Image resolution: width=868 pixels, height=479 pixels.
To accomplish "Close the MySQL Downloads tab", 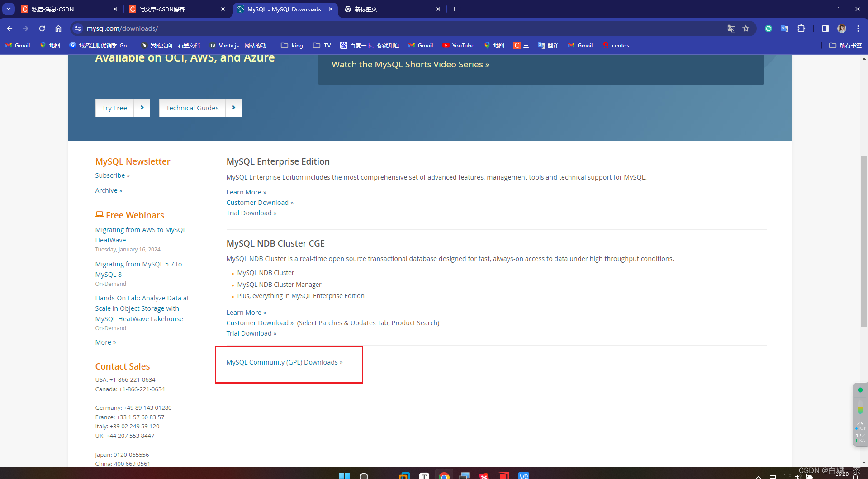I will [331, 9].
